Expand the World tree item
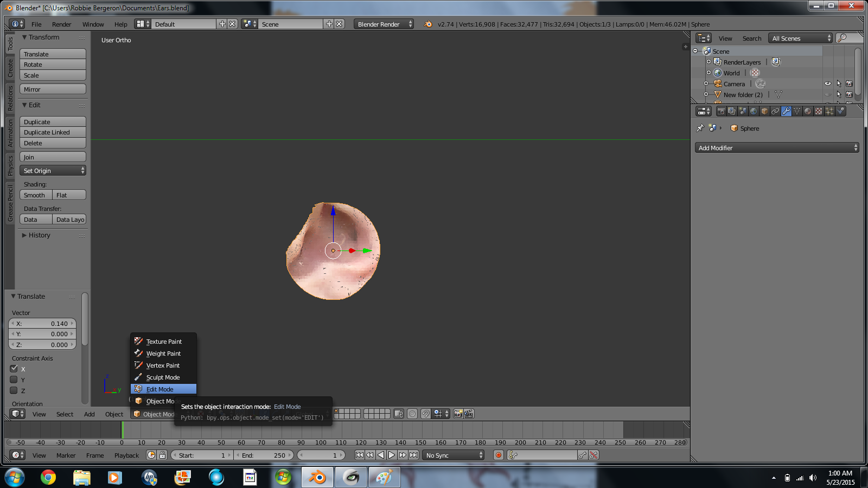The height and width of the screenshot is (488, 868). (x=709, y=73)
